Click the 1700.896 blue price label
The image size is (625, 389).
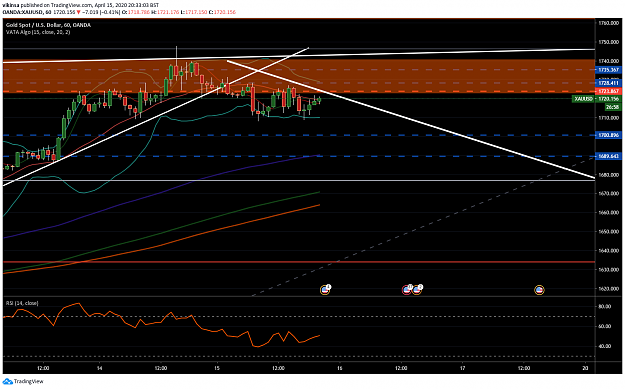tap(608, 135)
